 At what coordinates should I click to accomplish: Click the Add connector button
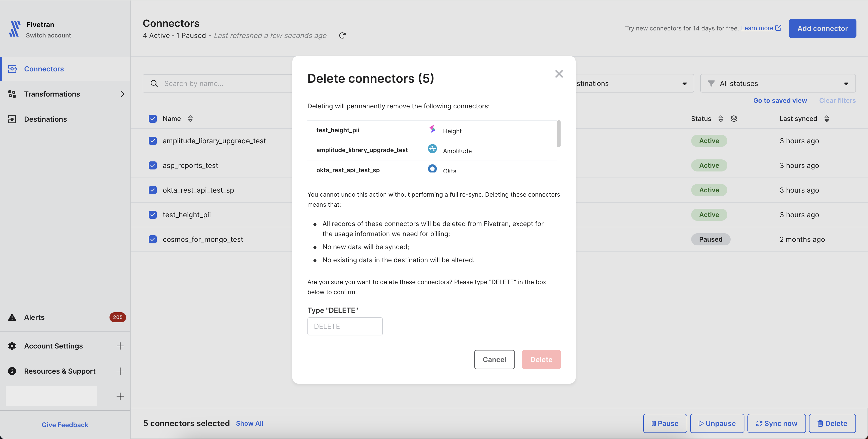tap(822, 28)
